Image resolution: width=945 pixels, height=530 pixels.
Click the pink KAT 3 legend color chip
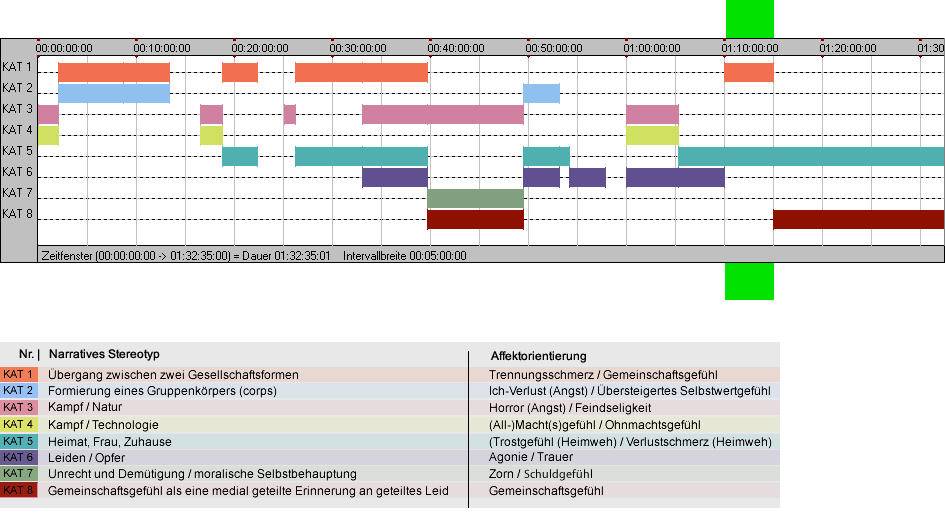[19, 408]
